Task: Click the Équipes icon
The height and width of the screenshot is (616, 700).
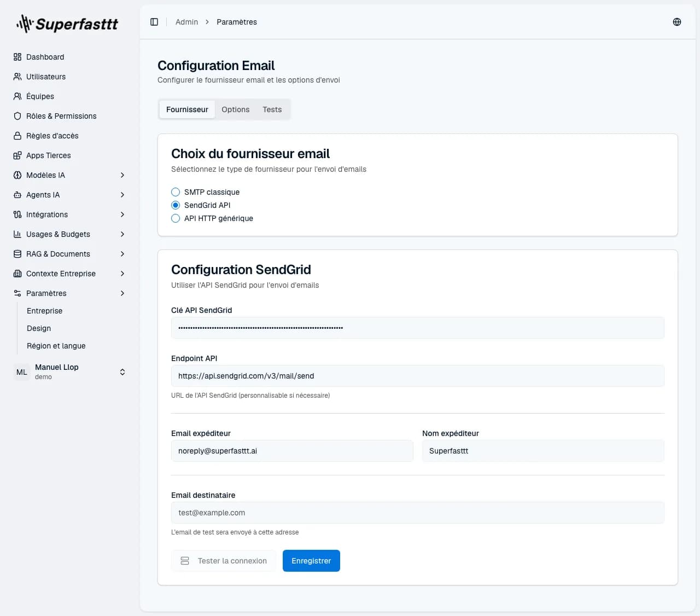Action: 17,96
